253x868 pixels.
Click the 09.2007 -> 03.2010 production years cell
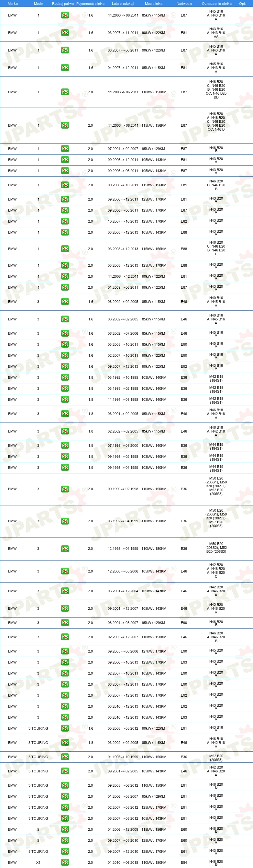[123, 840]
